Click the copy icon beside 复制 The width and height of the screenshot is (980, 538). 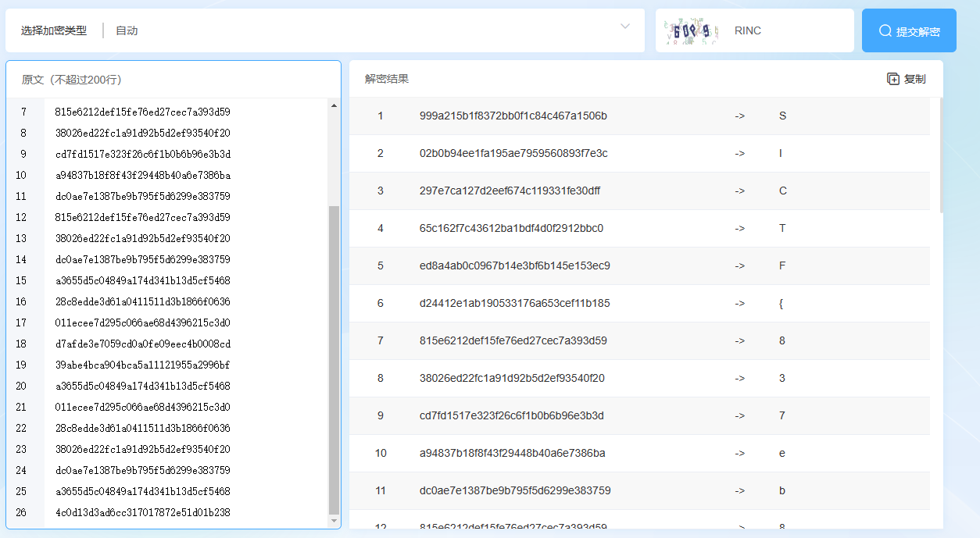tap(893, 79)
